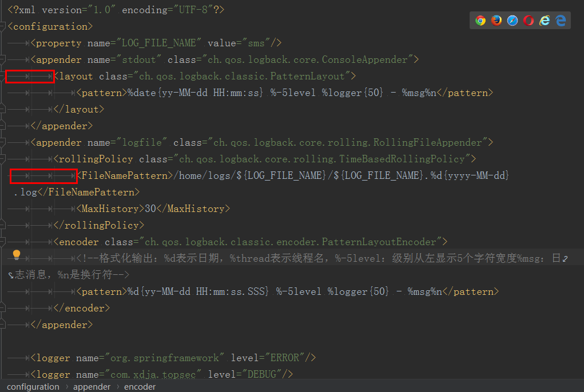Image resolution: width=584 pixels, height=392 pixels.
Task: Fold at the closing layout tag marker
Action: 2,109
